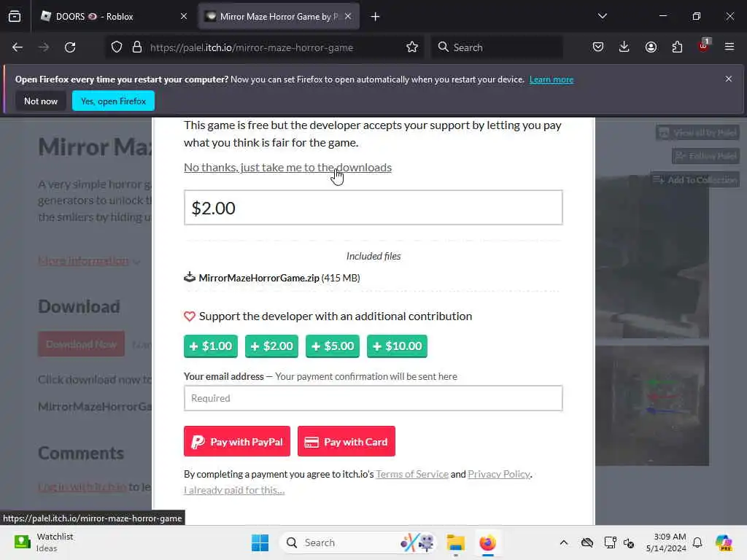This screenshot has height=560, width=747.
Task: Open the Copilot preview icon
Action: tap(724, 542)
